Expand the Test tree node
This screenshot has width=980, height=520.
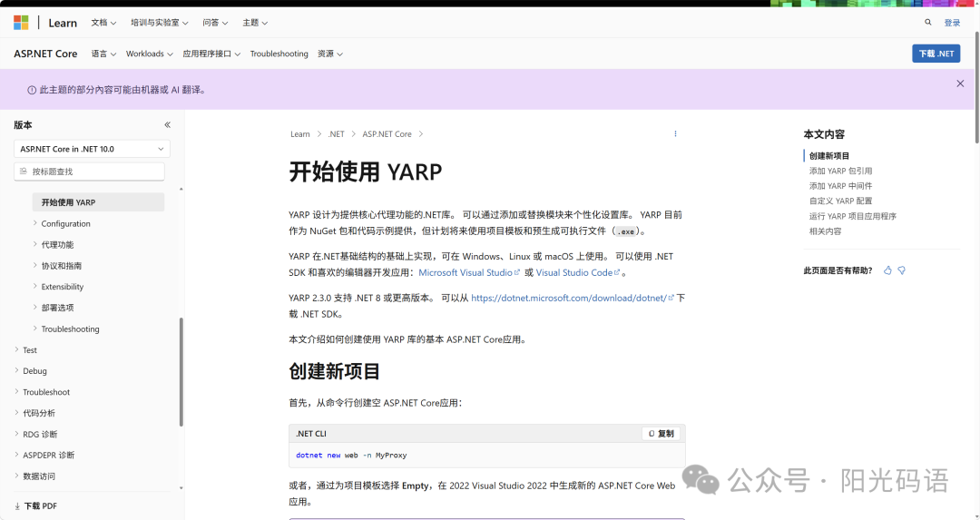coord(16,350)
